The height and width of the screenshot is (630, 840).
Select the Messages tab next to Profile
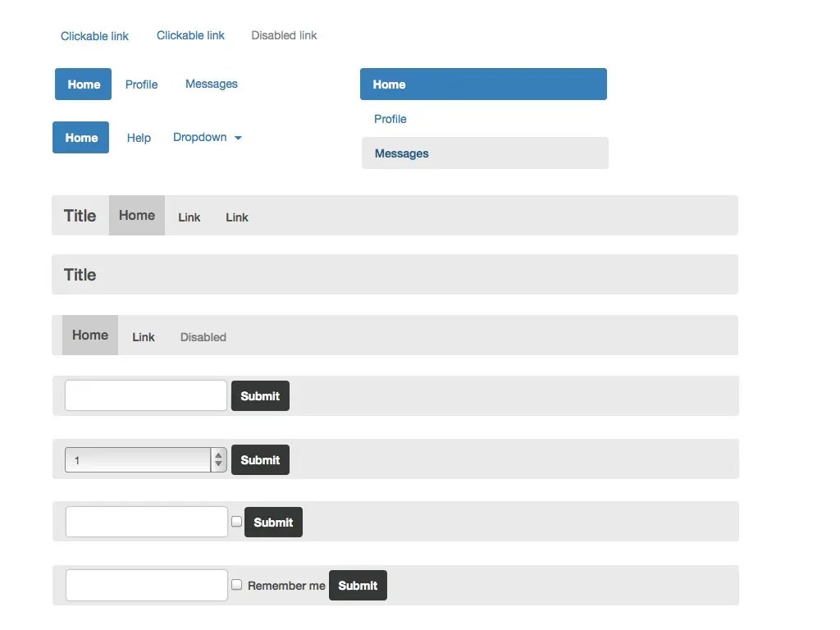[211, 84]
